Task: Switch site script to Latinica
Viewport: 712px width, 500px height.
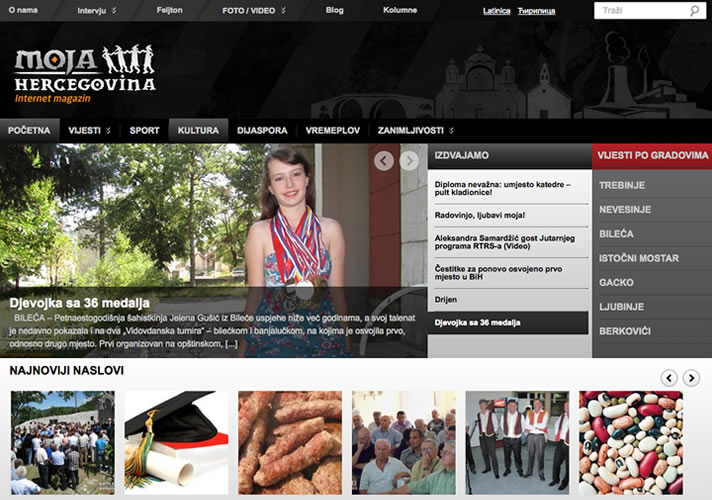Action: [496, 11]
